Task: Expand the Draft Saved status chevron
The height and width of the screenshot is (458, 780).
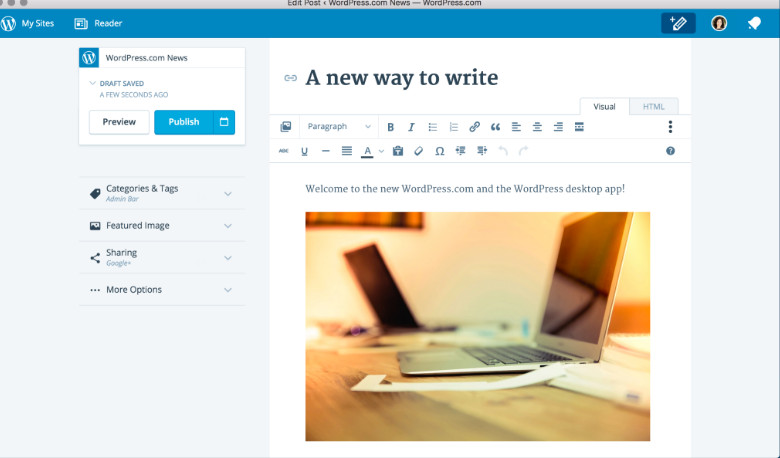Action: tap(93, 83)
